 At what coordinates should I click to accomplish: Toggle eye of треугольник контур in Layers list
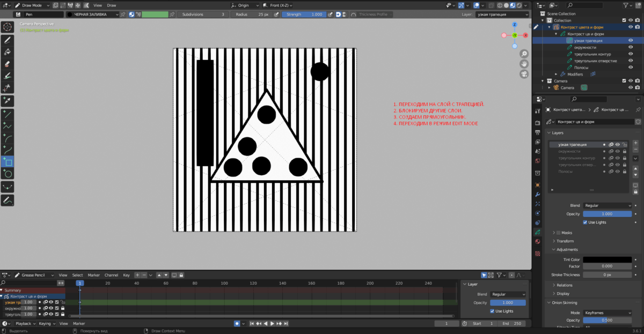pos(618,158)
